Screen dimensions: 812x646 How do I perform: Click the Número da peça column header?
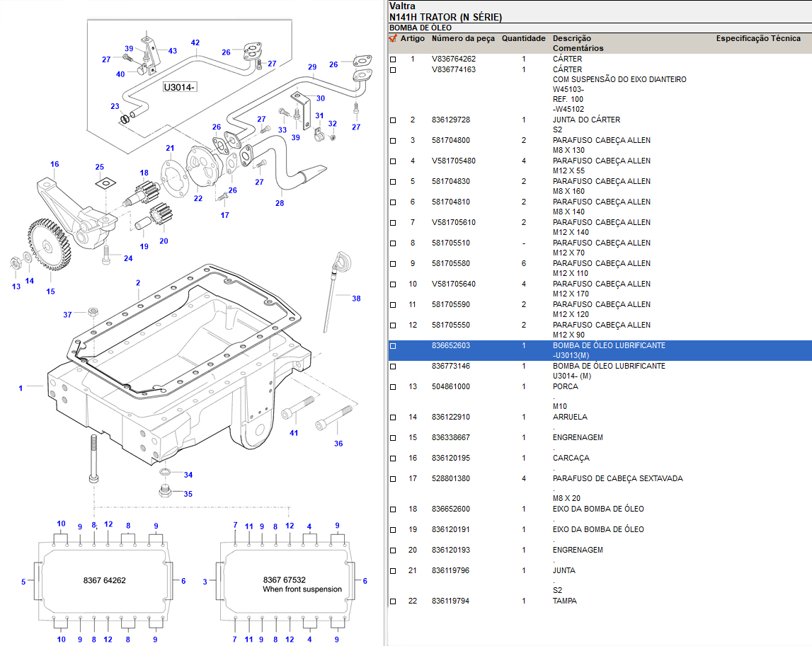pos(463,38)
